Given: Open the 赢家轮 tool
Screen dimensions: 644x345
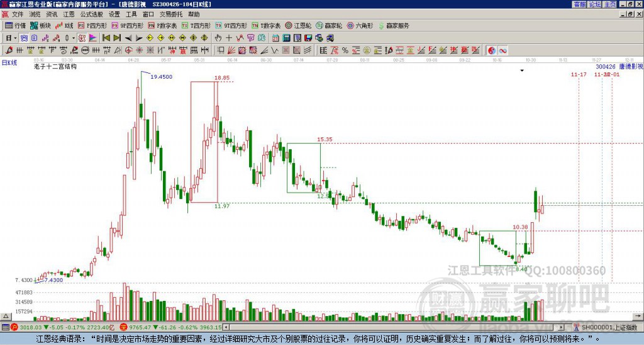Looking at the screenshot, I should pyautogui.click(x=329, y=25).
